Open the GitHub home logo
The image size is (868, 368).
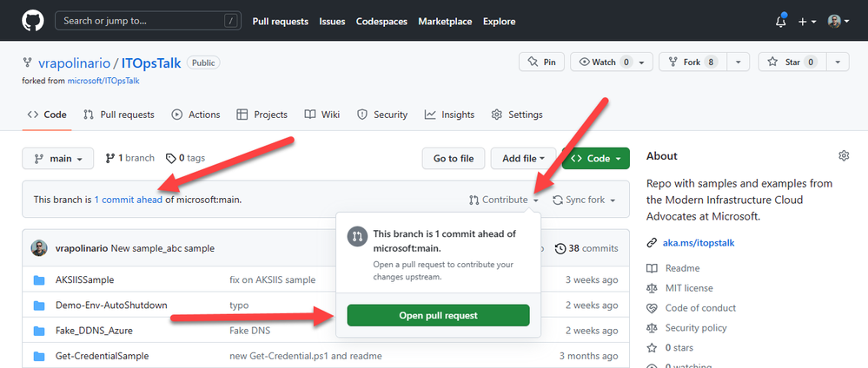click(x=32, y=21)
